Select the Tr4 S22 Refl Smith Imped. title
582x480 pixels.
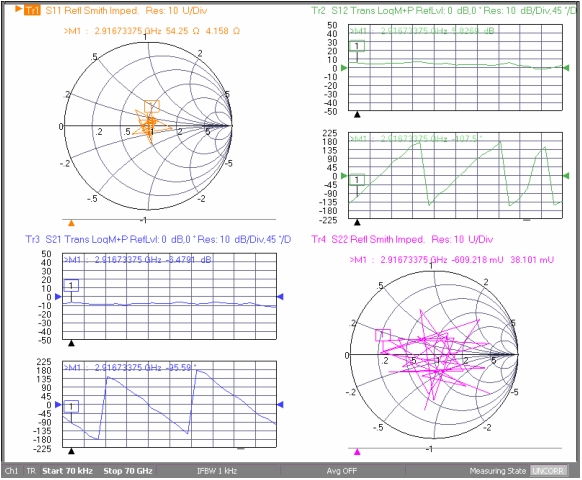pyautogui.click(x=402, y=239)
